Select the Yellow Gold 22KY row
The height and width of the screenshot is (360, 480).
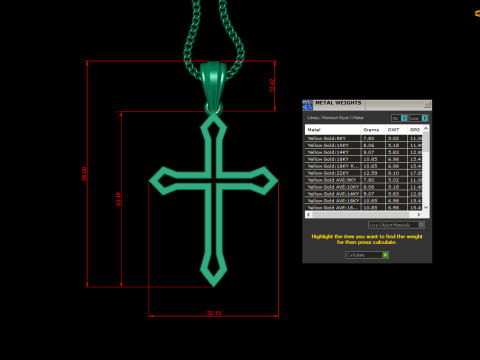click(364, 173)
